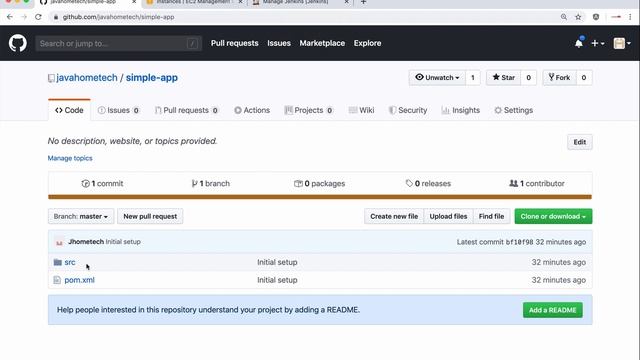Screen dimensions: 640x360
Task: Open Pull requests in the top navigation
Action: (235, 43)
